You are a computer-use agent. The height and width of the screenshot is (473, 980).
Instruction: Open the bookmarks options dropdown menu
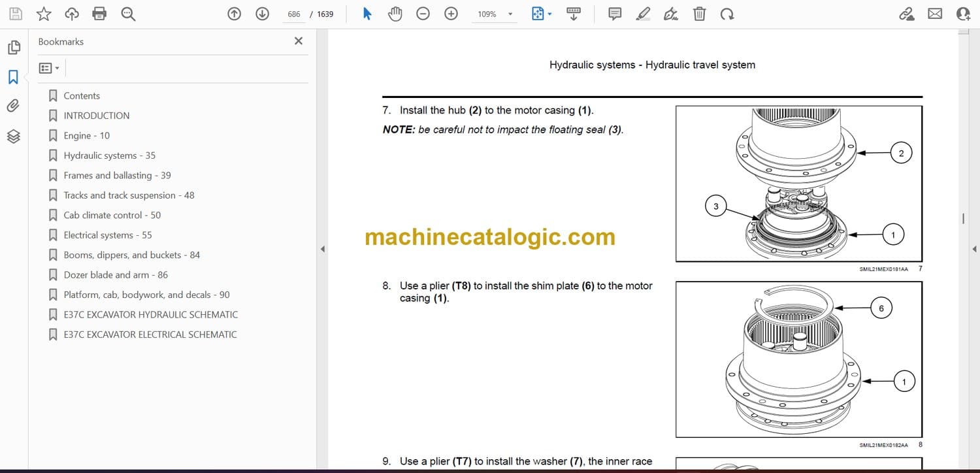click(x=49, y=68)
